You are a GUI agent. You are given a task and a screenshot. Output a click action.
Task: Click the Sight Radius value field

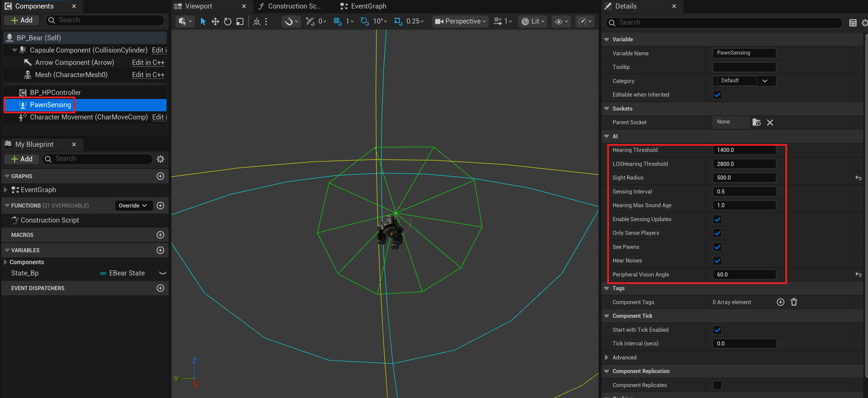point(744,177)
